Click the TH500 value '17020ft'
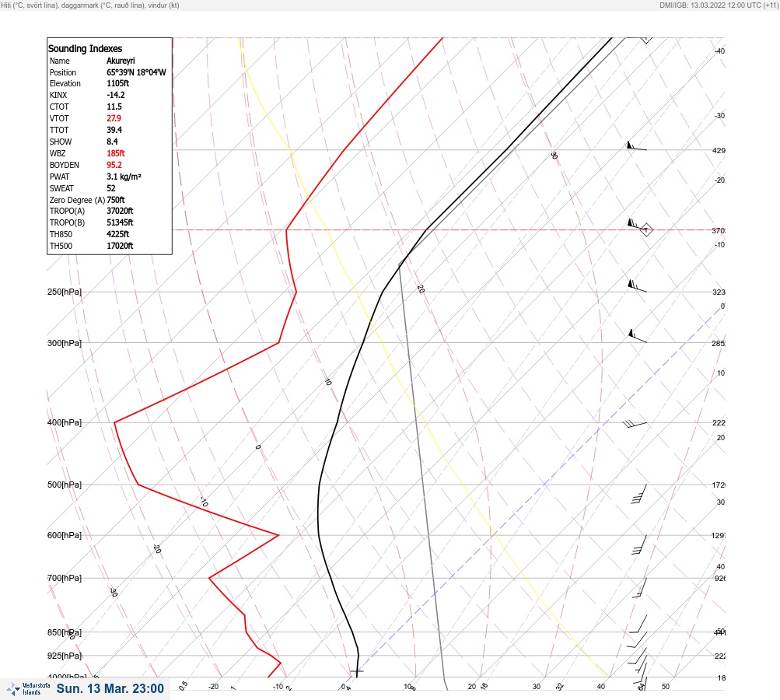The height and width of the screenshot is (700, 780). 120,246
